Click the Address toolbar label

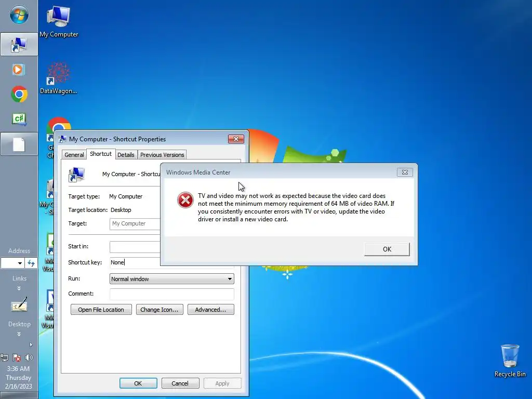point(19,251)
